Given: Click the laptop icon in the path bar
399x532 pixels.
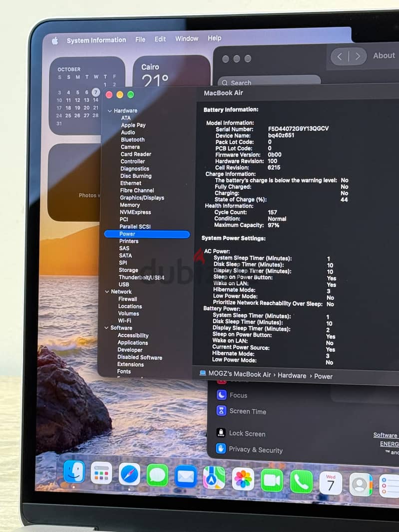Looking at the screenshot, I should coord(202,373).
